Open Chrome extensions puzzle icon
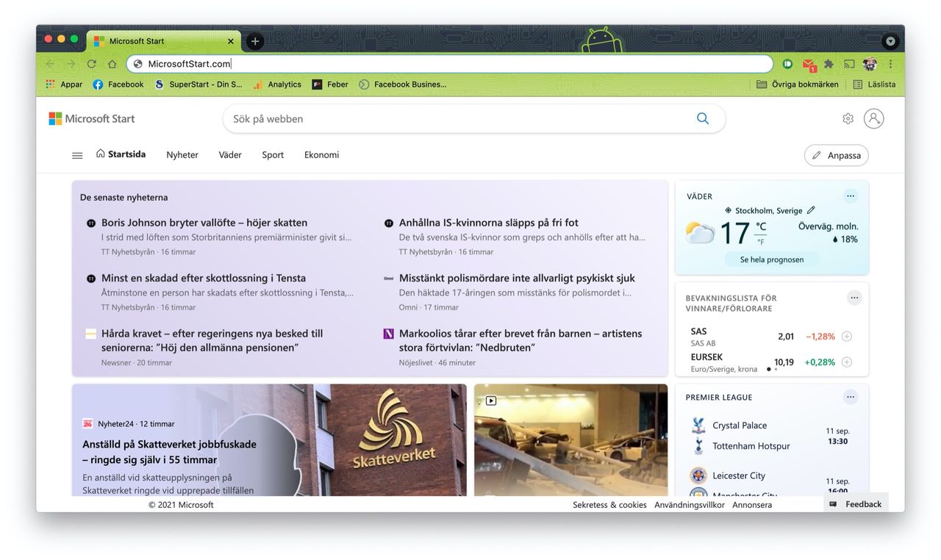The image size is (941, 560). [829, 64]
